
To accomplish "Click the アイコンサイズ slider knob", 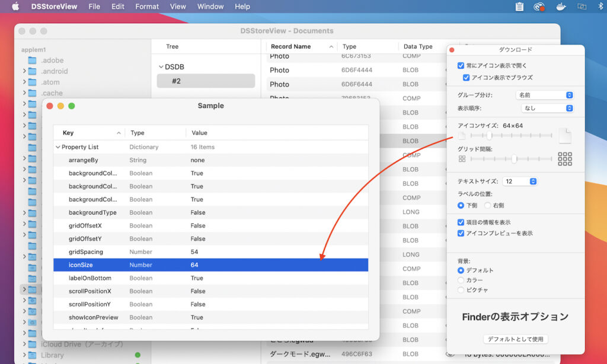I will click(489, 136).
